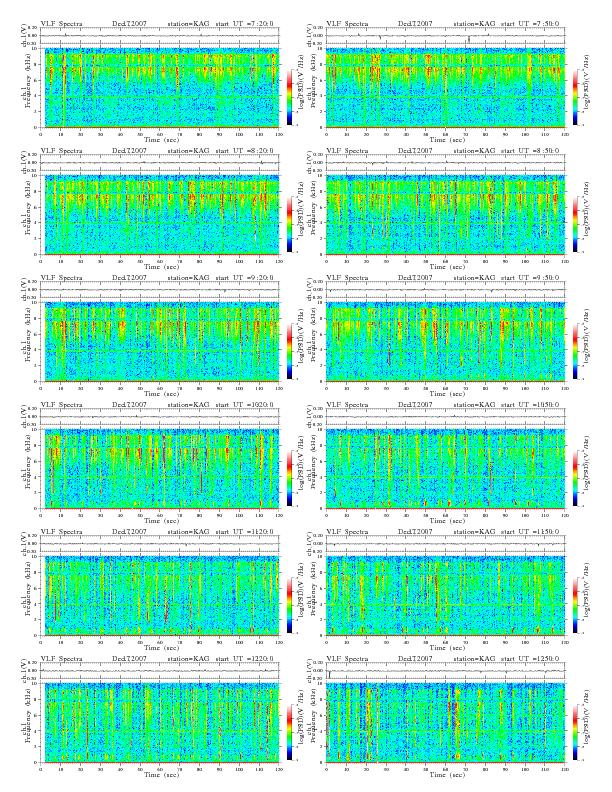Click the 'start UT =9:20:0' title text
Viewport: 612px width, 792px height.
245,278
